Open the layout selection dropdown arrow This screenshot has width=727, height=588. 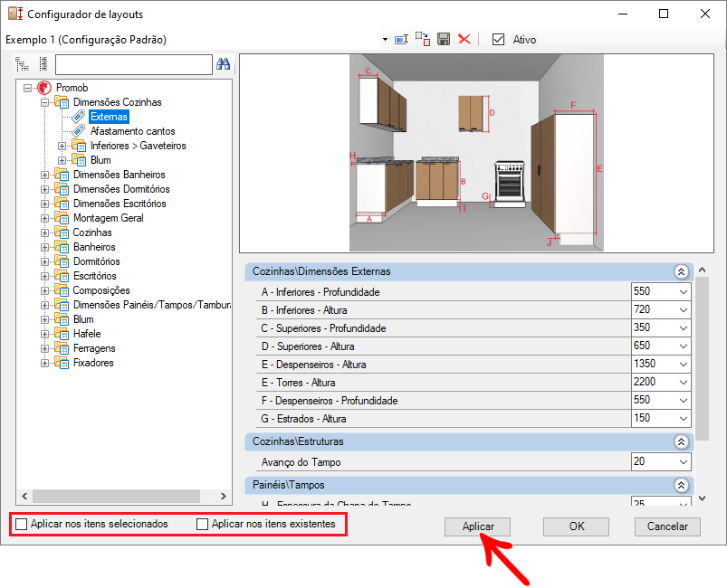point(385,40)
